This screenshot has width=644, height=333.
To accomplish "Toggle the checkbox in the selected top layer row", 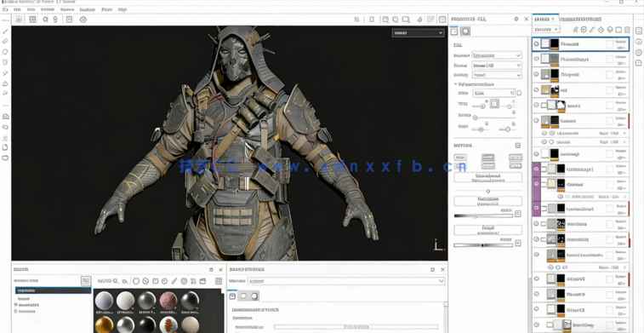I will [x=610, y=43].
